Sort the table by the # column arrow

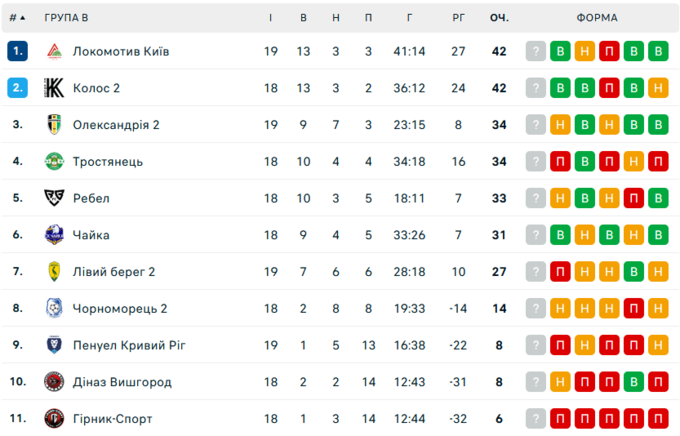point(17,17)
